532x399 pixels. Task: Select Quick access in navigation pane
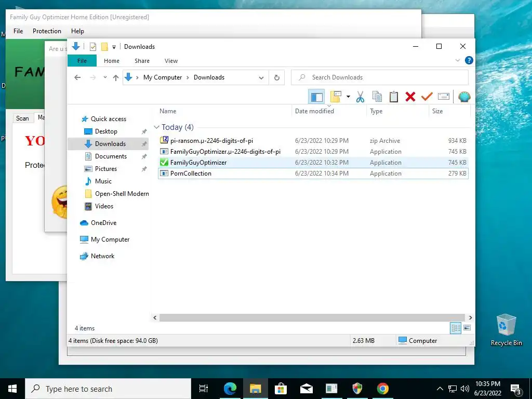[x=108, y=119]
